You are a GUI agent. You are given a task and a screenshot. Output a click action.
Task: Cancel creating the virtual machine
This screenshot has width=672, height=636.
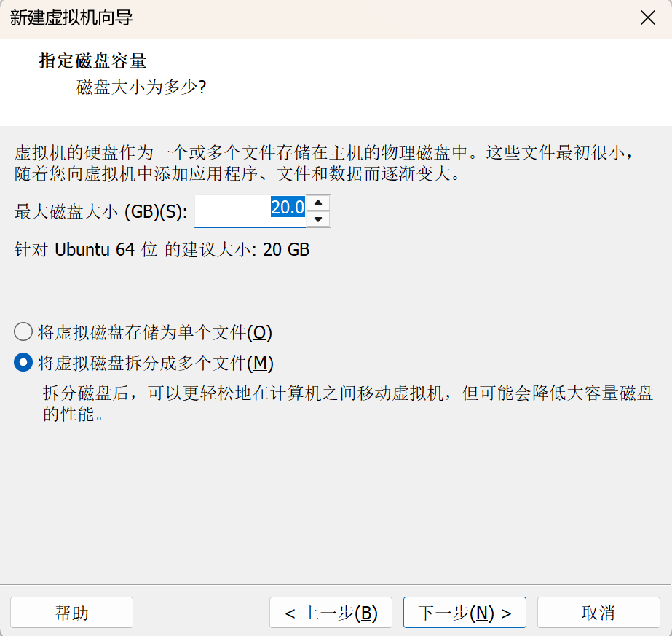(598, 612)
